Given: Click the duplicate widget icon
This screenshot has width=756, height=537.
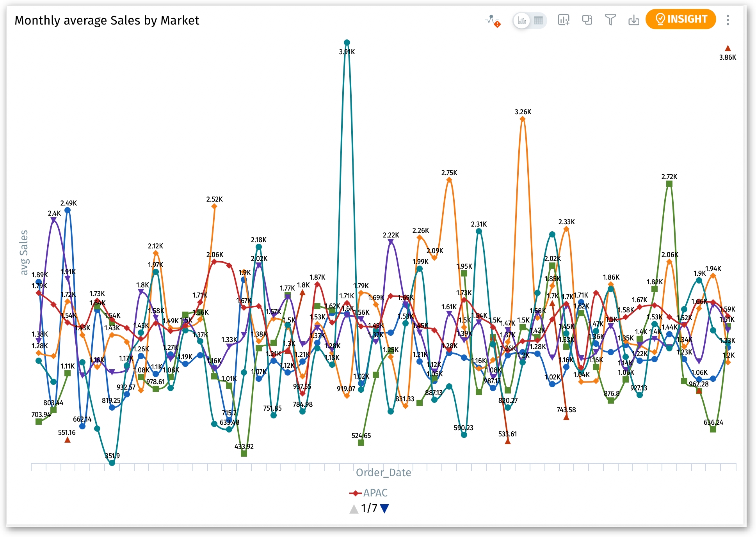Looking at the screenshot, I should 587,20.
